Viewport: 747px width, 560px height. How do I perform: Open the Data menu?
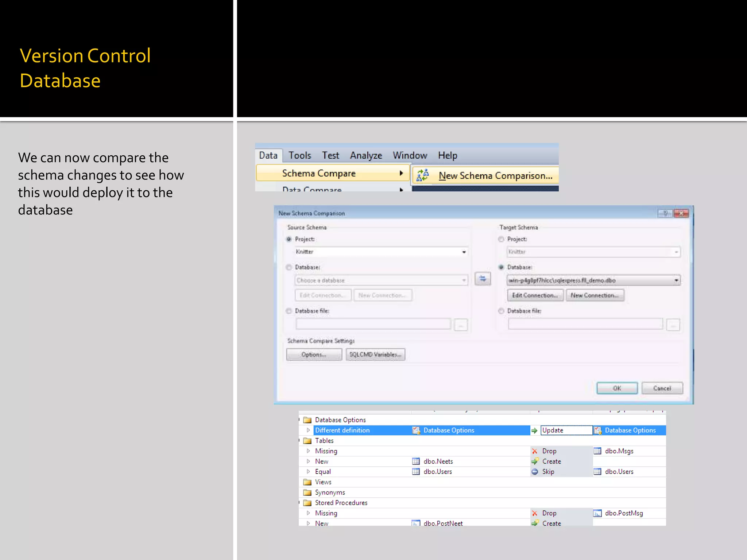click(268, 155)
